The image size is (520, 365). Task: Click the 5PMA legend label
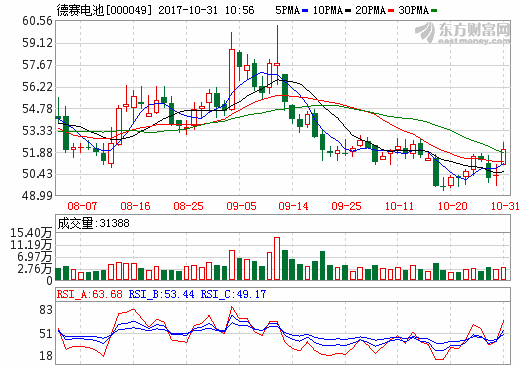(287, 10)
